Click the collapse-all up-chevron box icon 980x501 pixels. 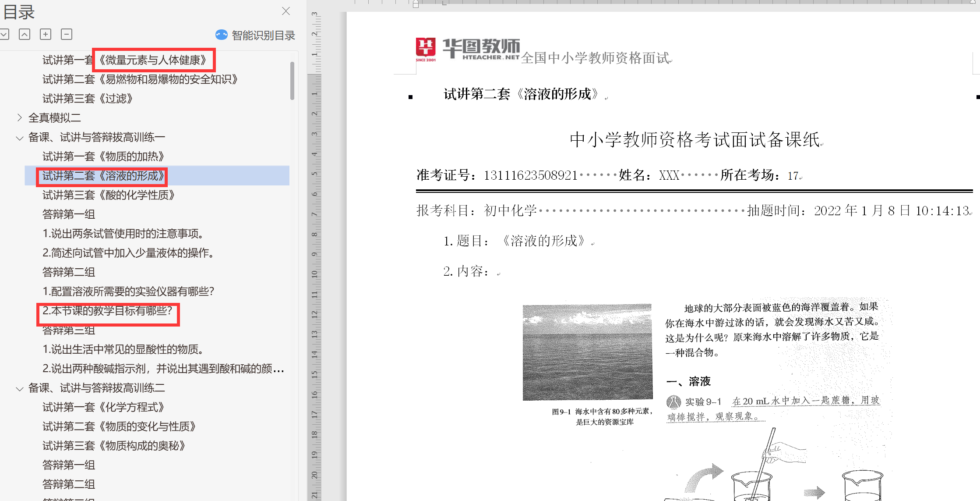click(25, 34)
